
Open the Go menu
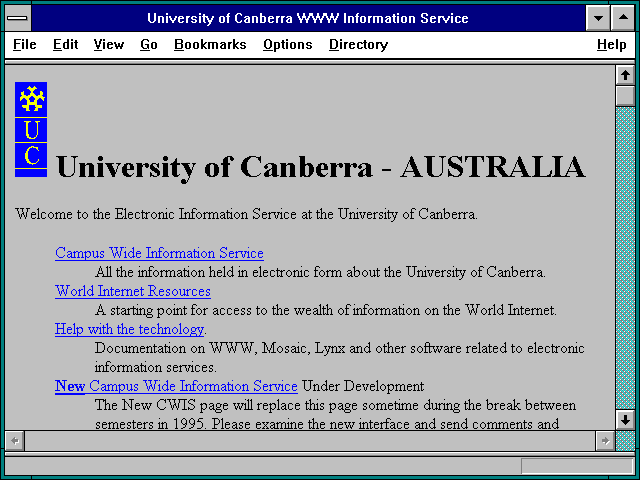point(149,44)
